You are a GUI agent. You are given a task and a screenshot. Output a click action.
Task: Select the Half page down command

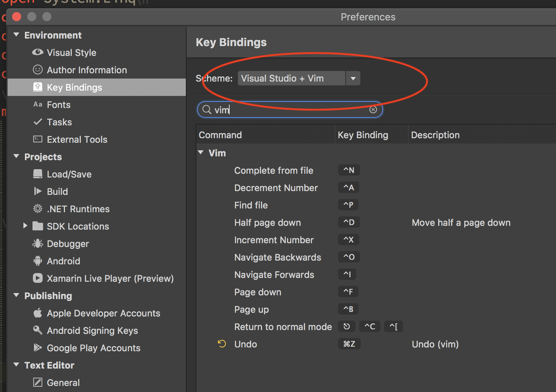pos(267,222)
